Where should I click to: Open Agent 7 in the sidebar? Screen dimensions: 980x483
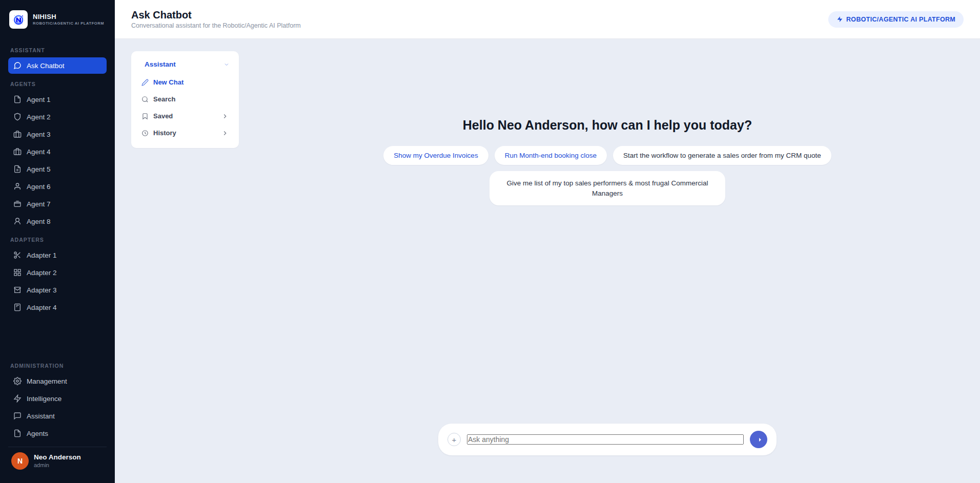click(x=57, y=204)
